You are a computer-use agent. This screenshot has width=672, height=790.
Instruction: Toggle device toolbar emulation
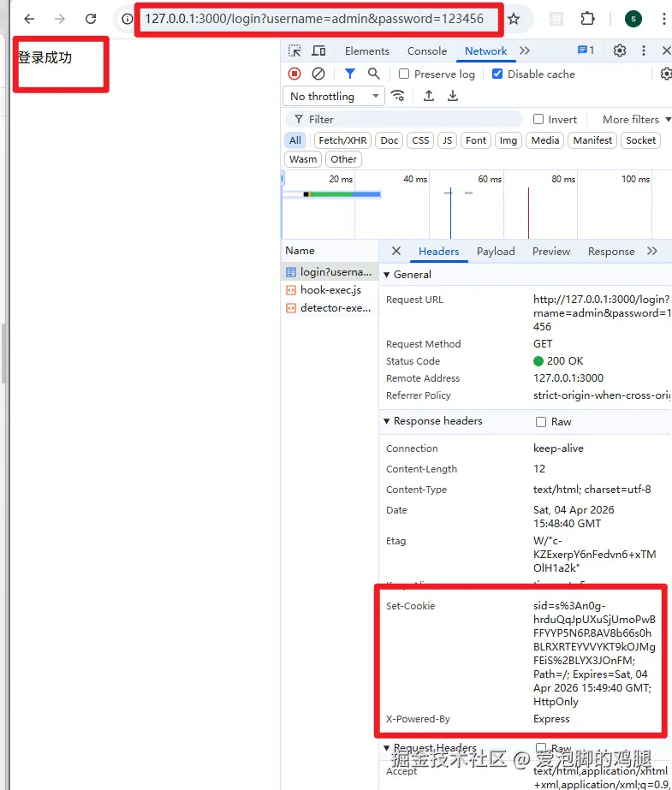coord(318,50)
